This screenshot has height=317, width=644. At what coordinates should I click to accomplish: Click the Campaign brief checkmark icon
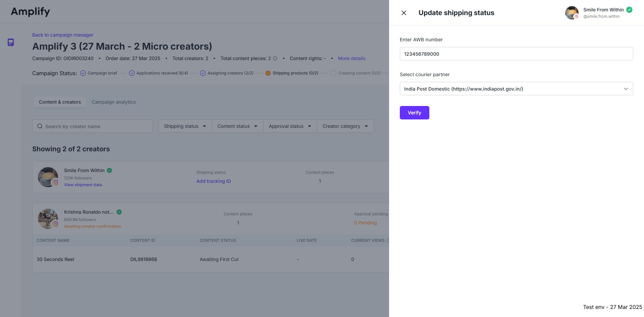tap(83, 73)
